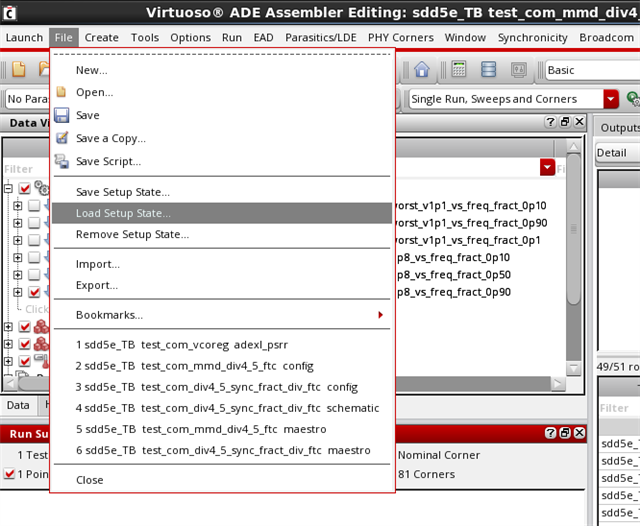Click the Detail view button
Viewport: 640px width, 526px height.
pyautogui.click(x=618, y=153)
